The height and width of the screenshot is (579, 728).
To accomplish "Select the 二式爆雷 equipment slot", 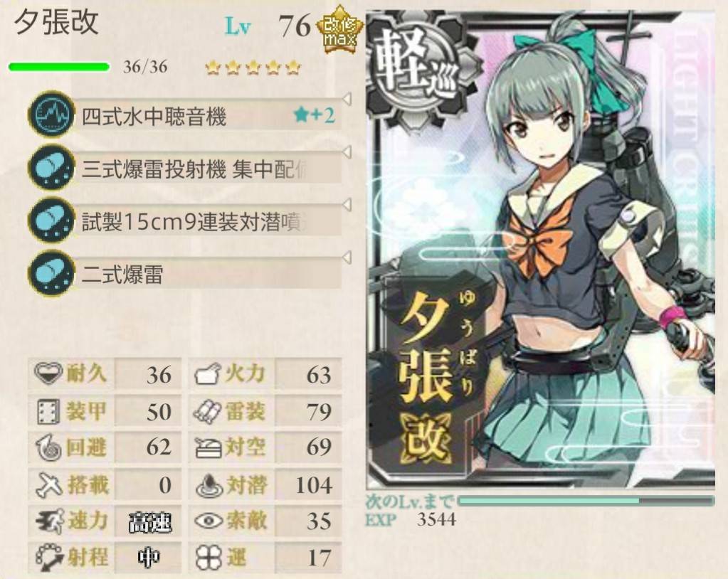I will 186,274.
